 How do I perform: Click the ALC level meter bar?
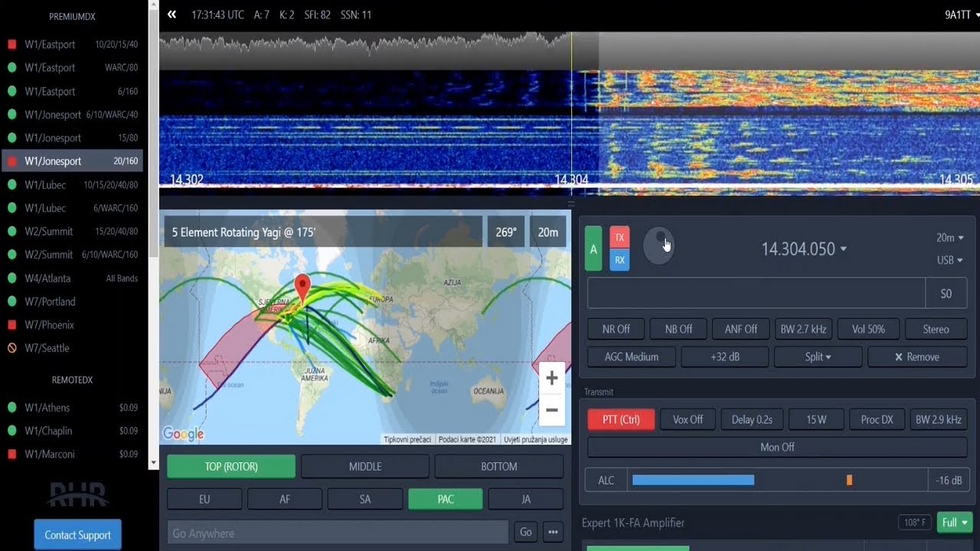pos(777,481)
